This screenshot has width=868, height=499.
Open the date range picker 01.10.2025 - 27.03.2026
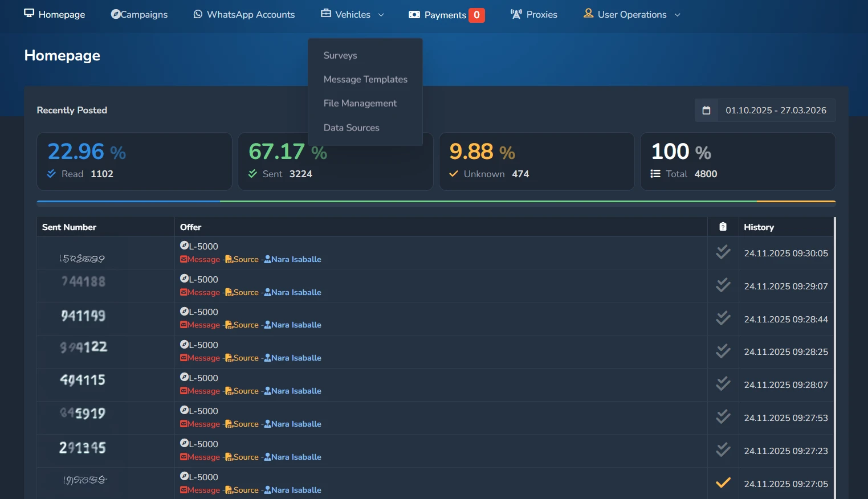(x=775, y=111)
